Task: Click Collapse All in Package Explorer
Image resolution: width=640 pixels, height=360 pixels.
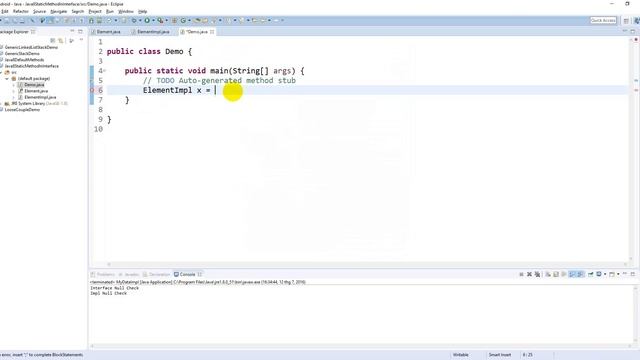Action: (53, 40)
